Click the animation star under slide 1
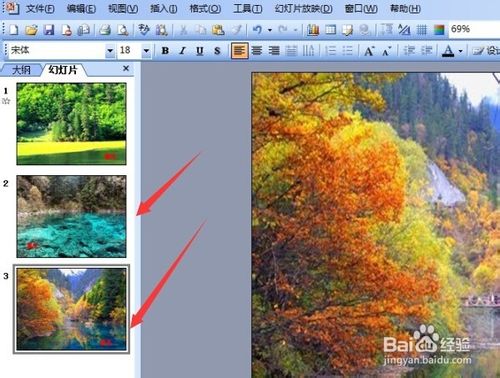Screen dimensions: 500x378 click(x=6, y=101)
